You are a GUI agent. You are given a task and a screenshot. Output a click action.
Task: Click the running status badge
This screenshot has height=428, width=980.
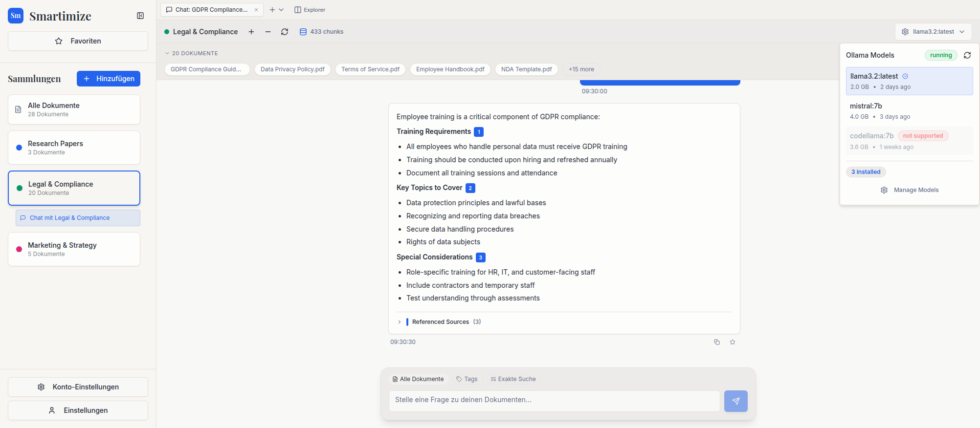click(941, 55)
